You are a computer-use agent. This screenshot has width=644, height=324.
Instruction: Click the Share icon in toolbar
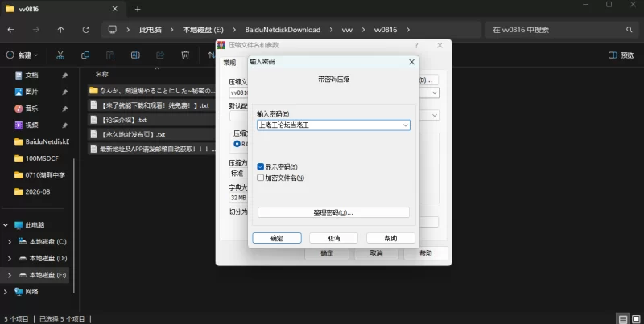(x=160, y=55)
